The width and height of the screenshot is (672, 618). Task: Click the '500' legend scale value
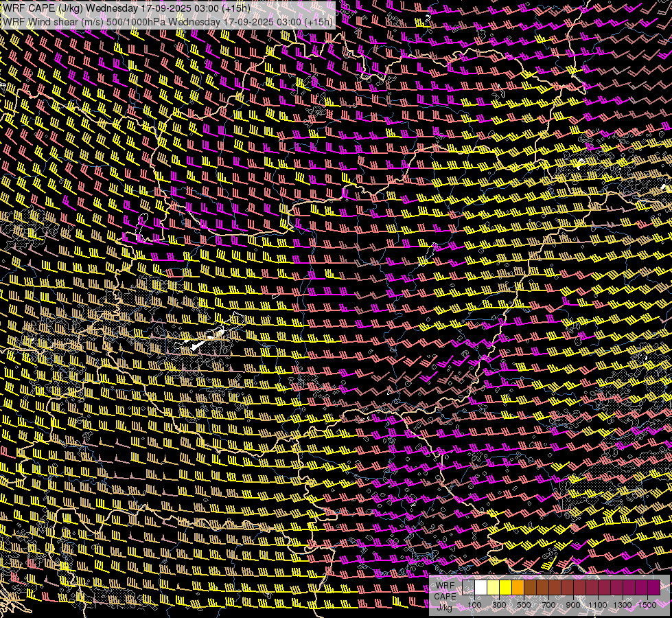pos(524,605)
